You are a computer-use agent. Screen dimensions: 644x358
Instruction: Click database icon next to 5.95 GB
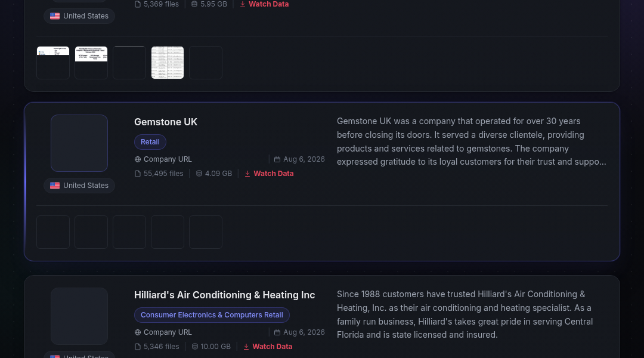pos(194,4)
